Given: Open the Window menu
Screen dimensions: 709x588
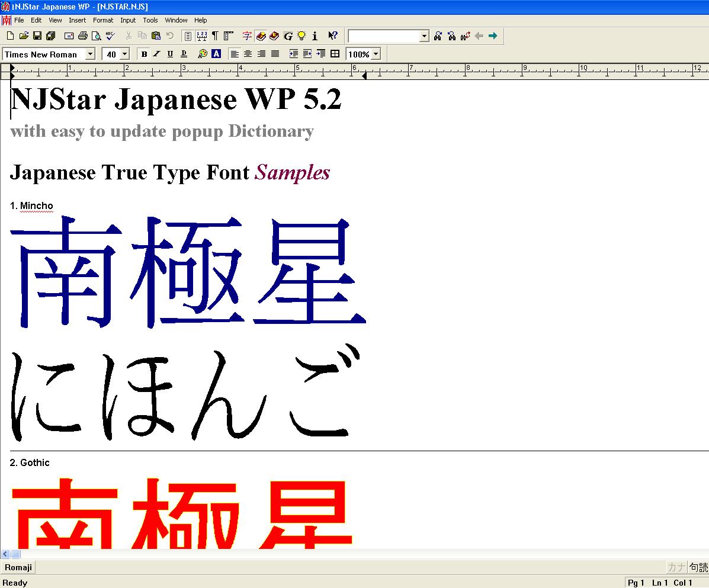Looking at the screenshot, I should [x=176, y=20].
